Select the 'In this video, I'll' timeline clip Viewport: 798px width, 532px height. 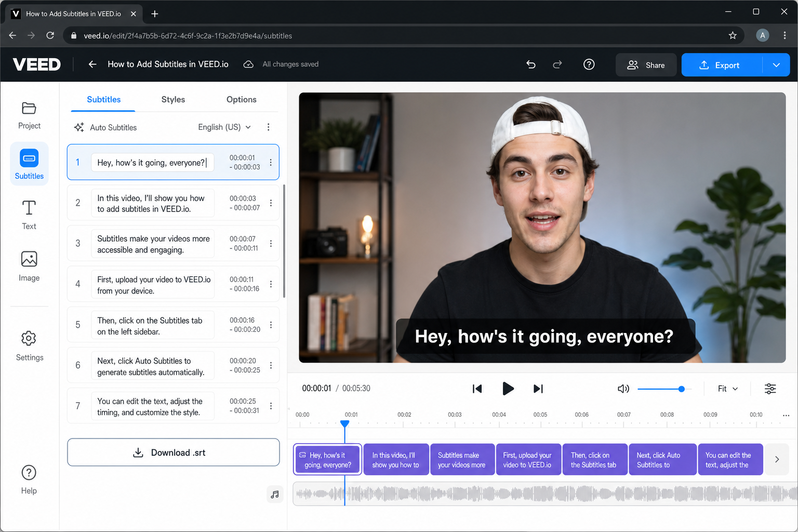396,460
